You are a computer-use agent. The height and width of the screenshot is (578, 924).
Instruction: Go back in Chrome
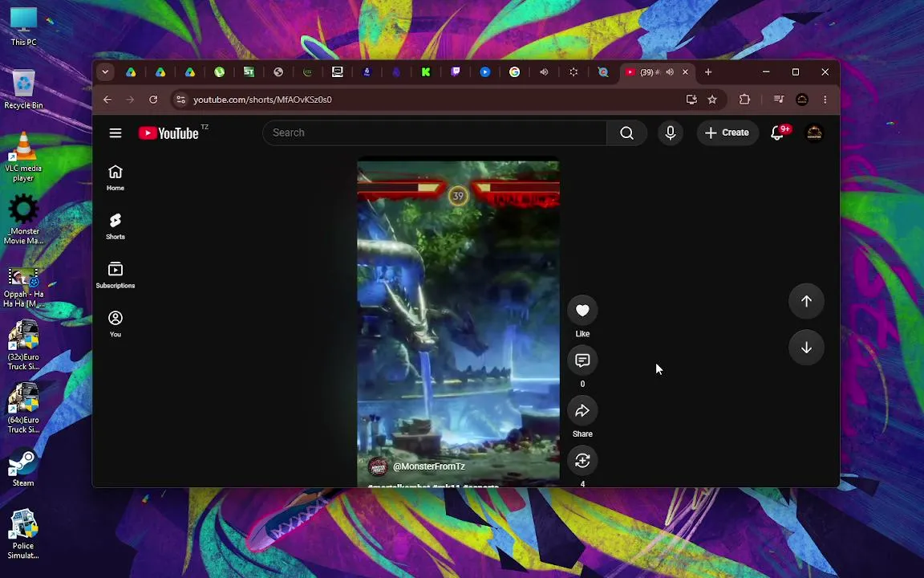point(107,100)
